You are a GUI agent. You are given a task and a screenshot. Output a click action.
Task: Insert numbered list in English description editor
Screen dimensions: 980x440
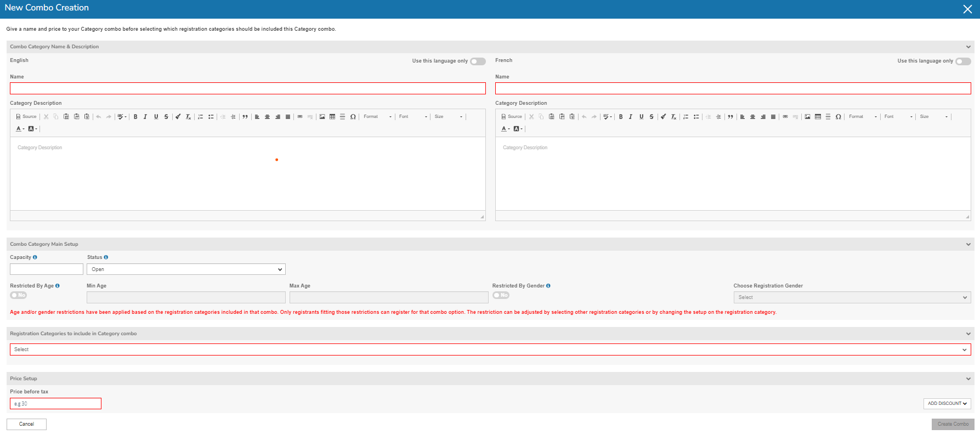[201, 117]
